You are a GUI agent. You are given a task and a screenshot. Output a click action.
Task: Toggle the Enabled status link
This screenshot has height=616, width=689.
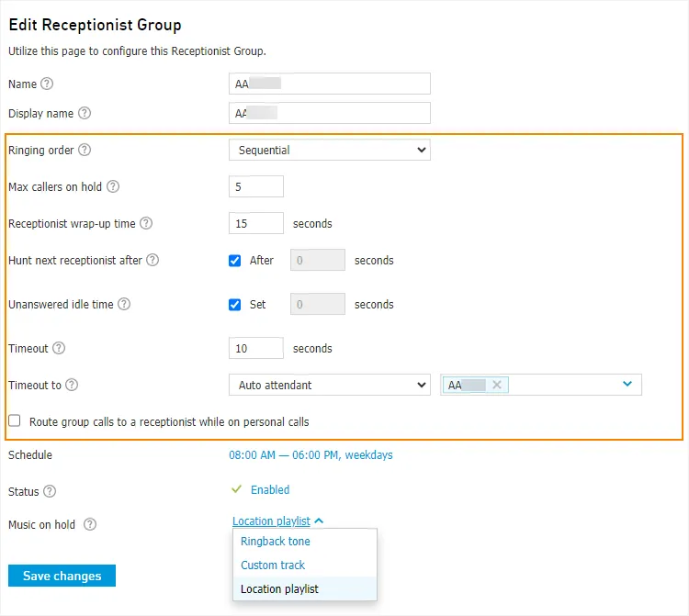[x=270, y=489]
